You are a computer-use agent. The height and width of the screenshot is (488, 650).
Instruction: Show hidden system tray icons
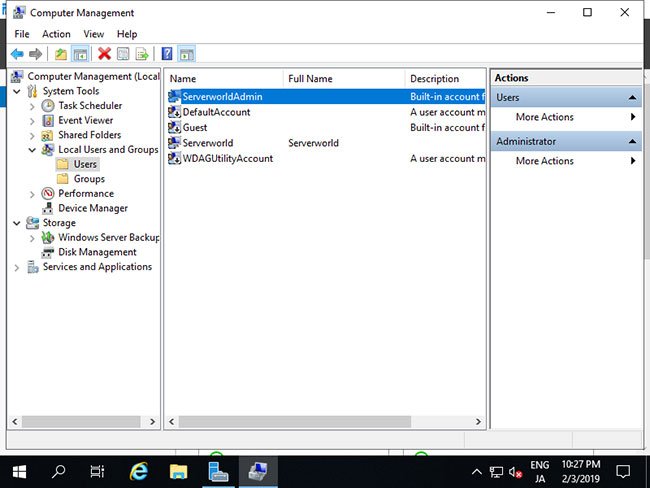477,471
